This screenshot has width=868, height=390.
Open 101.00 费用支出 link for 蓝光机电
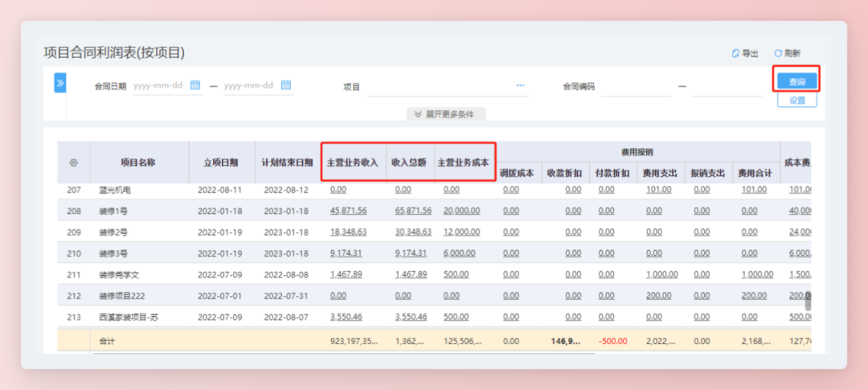658,190
